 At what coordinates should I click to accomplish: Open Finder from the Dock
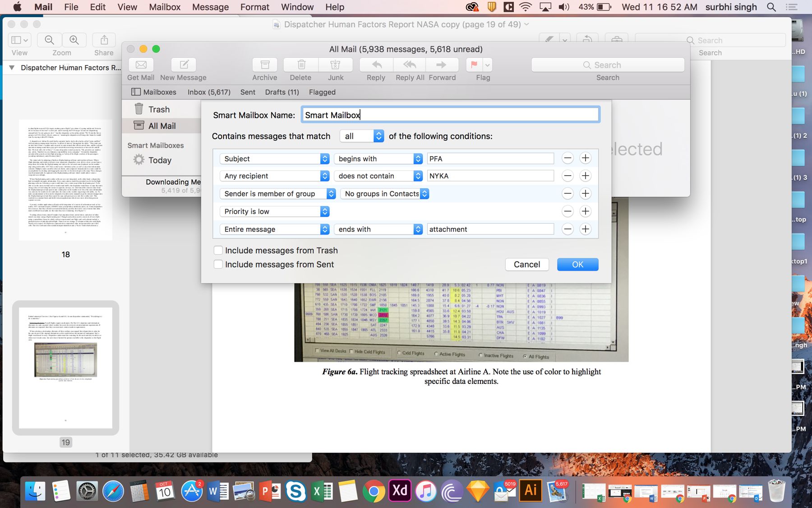point(35,491)
